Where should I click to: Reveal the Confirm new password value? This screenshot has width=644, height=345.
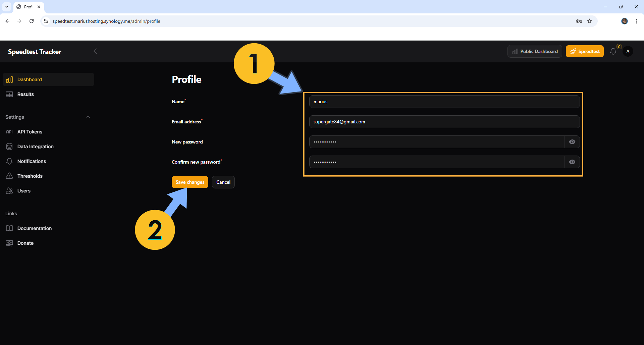572,162
